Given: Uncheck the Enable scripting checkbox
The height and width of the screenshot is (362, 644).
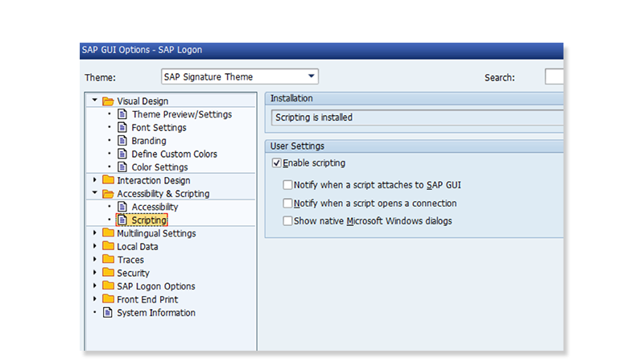Looking at the screenshot, I should [276, 163].
